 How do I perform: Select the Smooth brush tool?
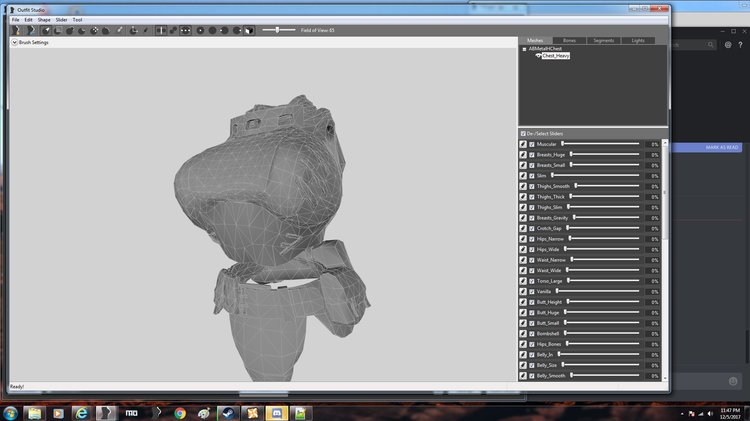click(106, 30)
